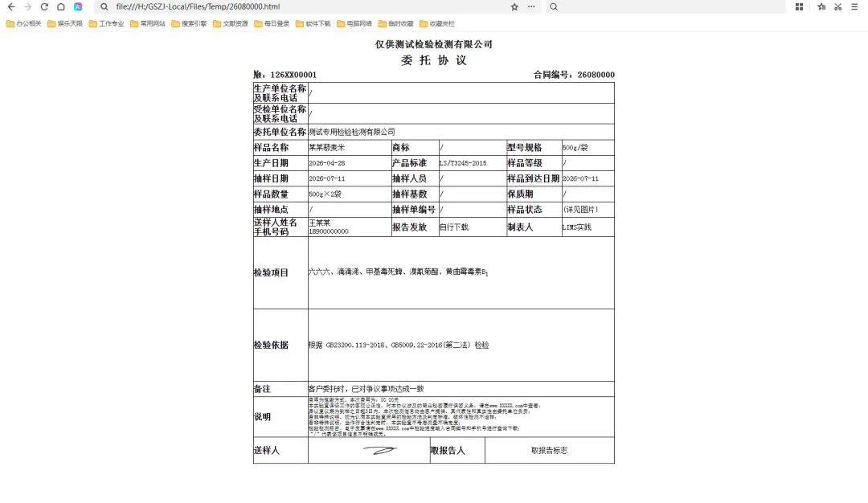This screenshot has width=868, height=503.
Task: Click the 取报告人 label
Action: pyautogui.click(x=448, y=451)
